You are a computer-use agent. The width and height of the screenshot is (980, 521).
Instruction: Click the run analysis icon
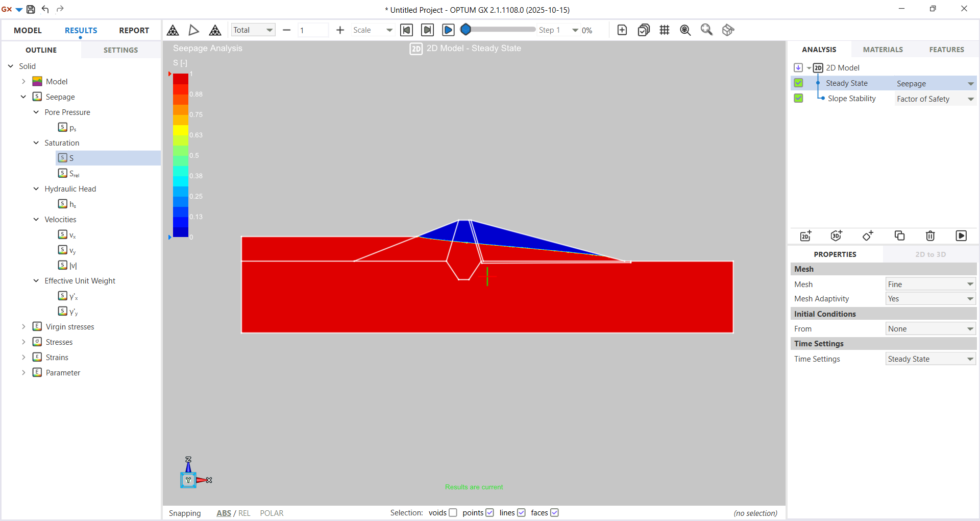click(961, 235)
